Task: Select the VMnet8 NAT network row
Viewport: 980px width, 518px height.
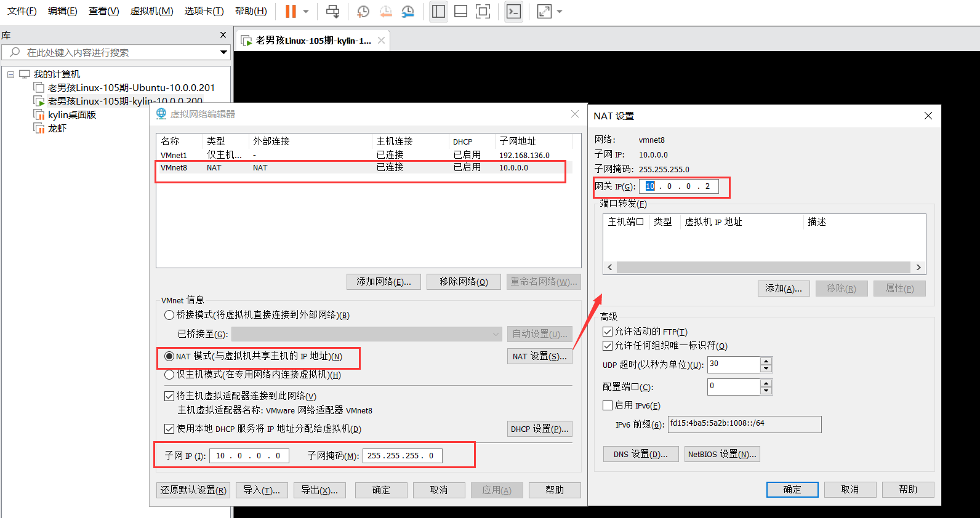Action: click(364, 167)
